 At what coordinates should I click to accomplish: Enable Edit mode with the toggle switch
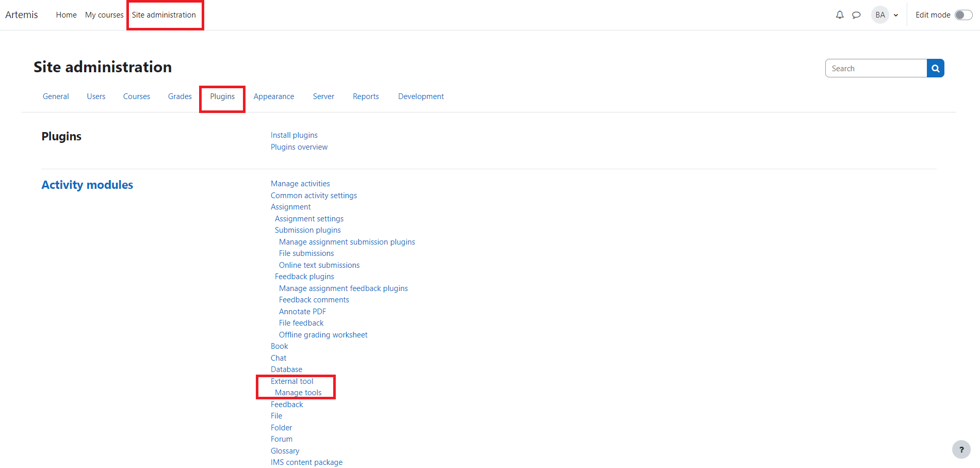pos(962,15)
